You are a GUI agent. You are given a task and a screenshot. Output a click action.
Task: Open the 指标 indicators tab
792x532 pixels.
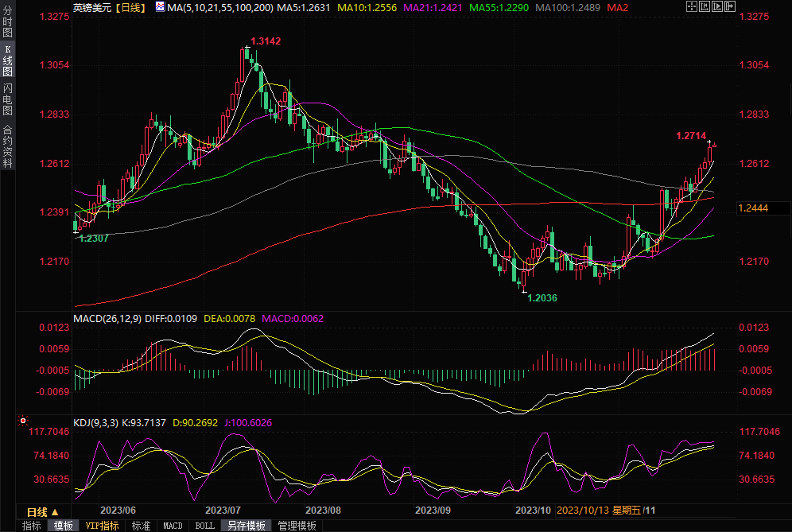click(x=32, y=526)
